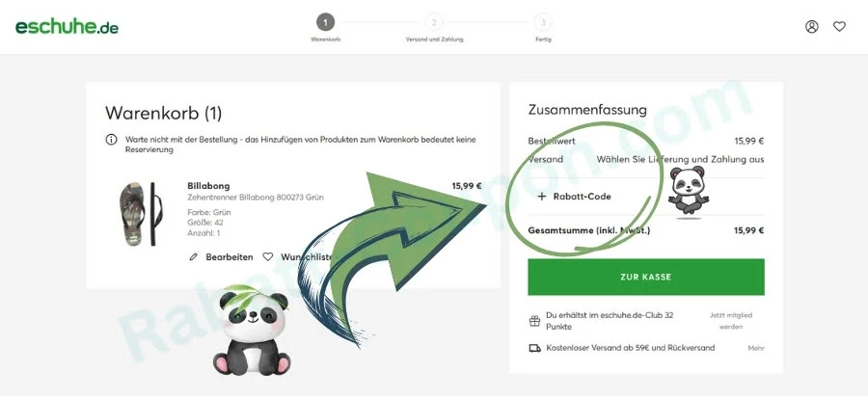The image size is (868, 399).
Task: Click the Zehentrenner Billabong 800273 Grün description
Action: tap(256, 198)
